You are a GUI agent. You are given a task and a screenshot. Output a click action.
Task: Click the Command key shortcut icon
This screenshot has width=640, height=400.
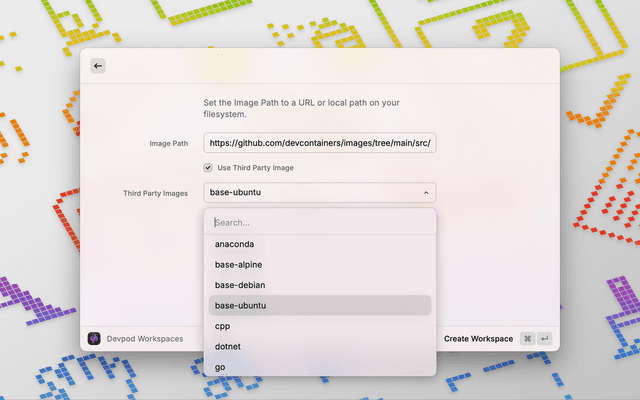pyautogui.click(x=527, y=339)
